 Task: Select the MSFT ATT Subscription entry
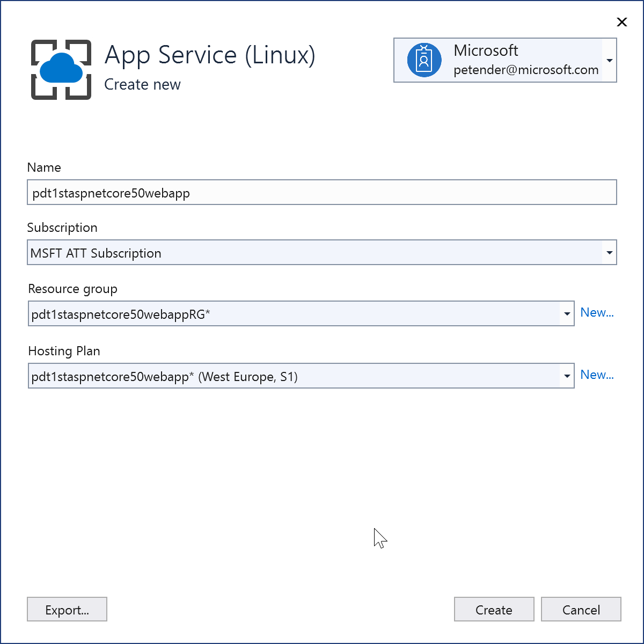pos(96,253)
